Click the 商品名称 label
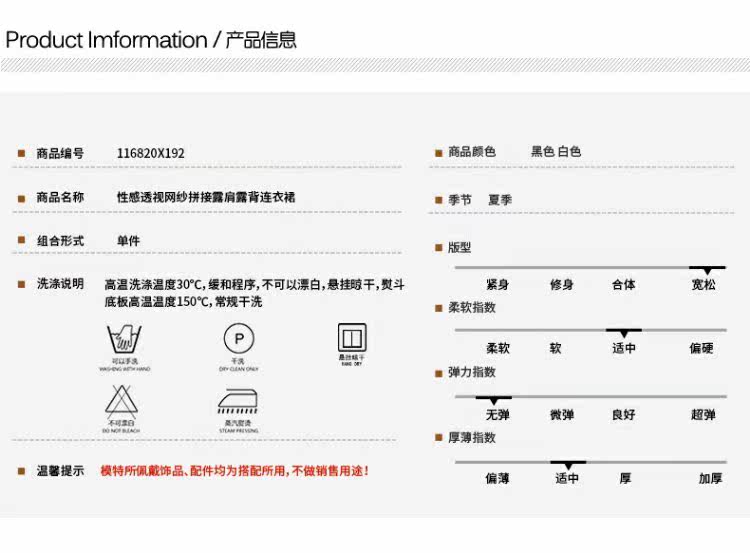 (60, 197)
